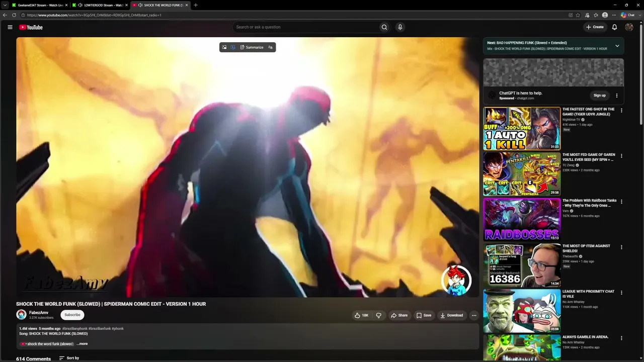Image resolution: width=644 pixels, height=362 pixels.
Task: Start voice search with the microphone
Action: click(400, 27)
